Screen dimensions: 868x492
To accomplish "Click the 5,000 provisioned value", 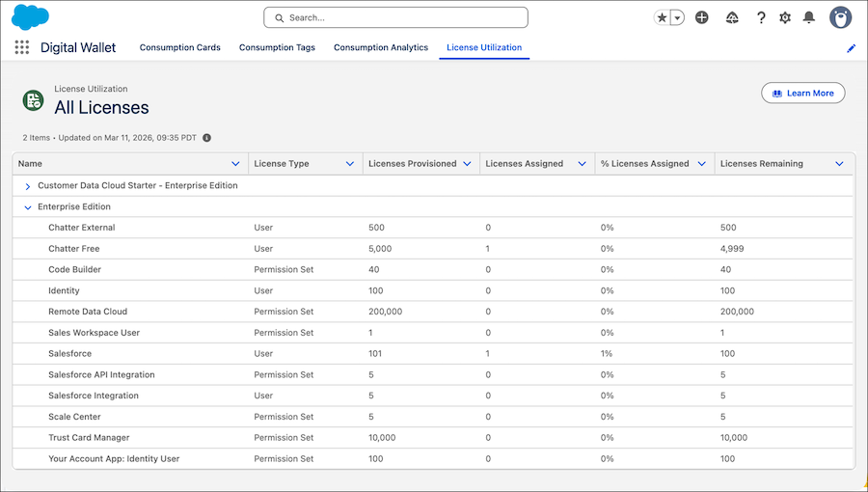I will (x=380, y=249).
